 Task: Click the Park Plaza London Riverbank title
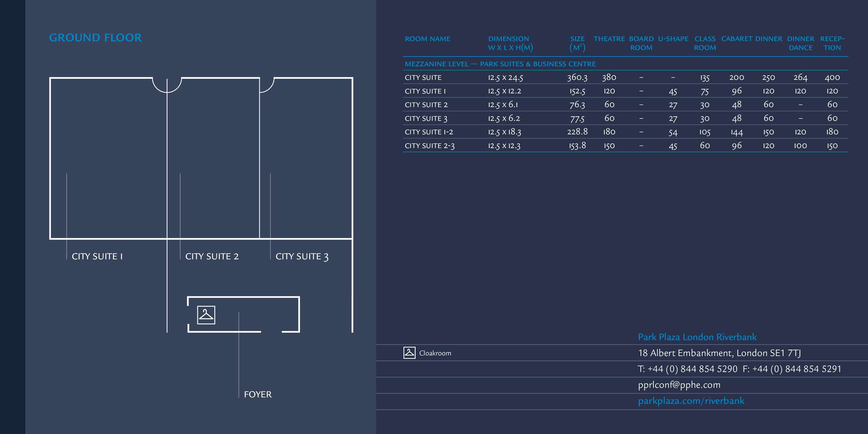tap(697, 337)
